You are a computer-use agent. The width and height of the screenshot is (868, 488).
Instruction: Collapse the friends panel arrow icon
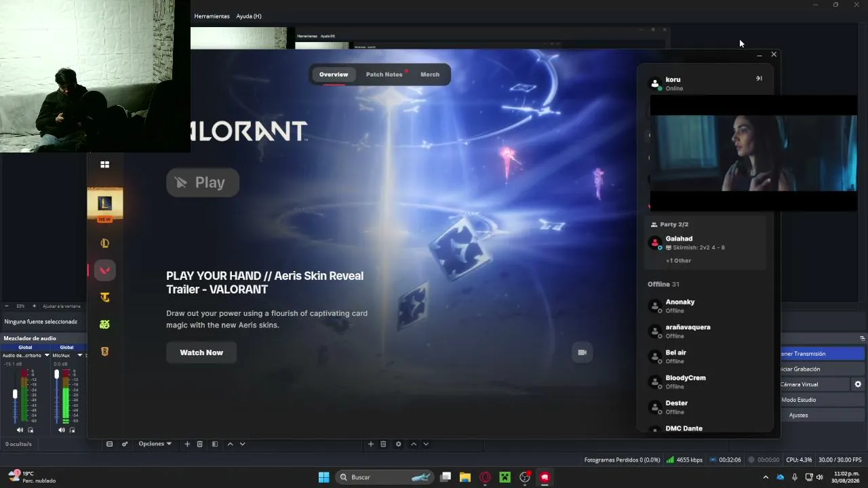click(759, 78)
